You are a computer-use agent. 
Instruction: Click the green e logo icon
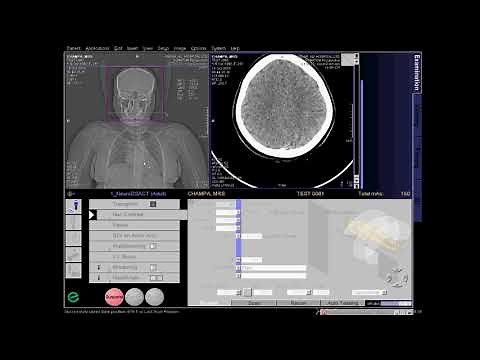coord(73,297)
